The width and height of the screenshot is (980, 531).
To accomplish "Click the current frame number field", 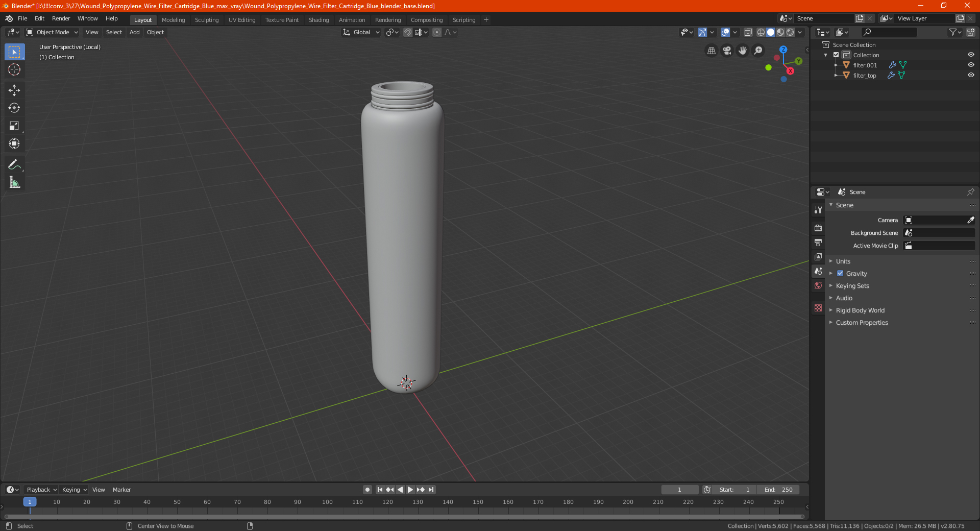I will (680, 490).
